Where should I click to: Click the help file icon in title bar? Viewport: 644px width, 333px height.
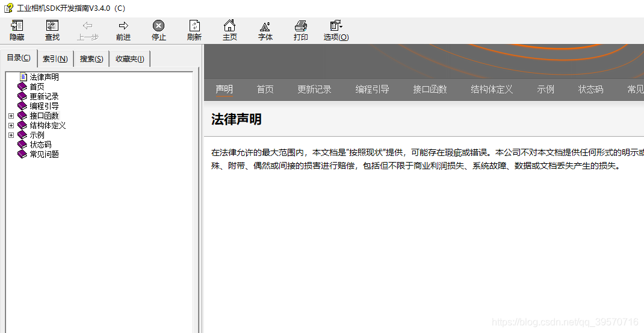pyautogui.click(x=8, y=8)
